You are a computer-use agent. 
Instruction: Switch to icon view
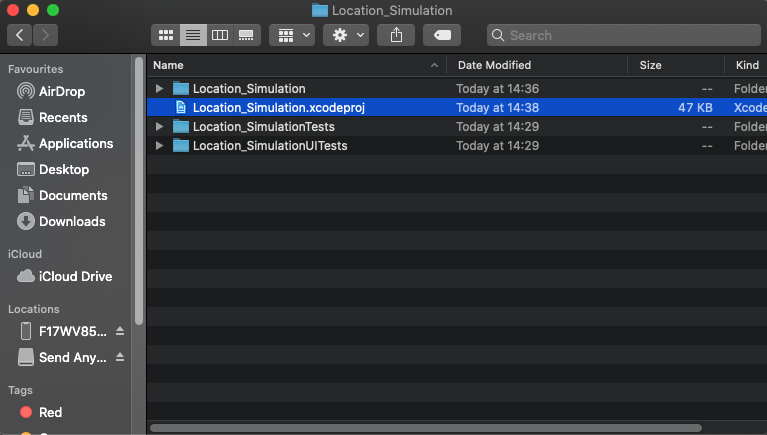166,35
